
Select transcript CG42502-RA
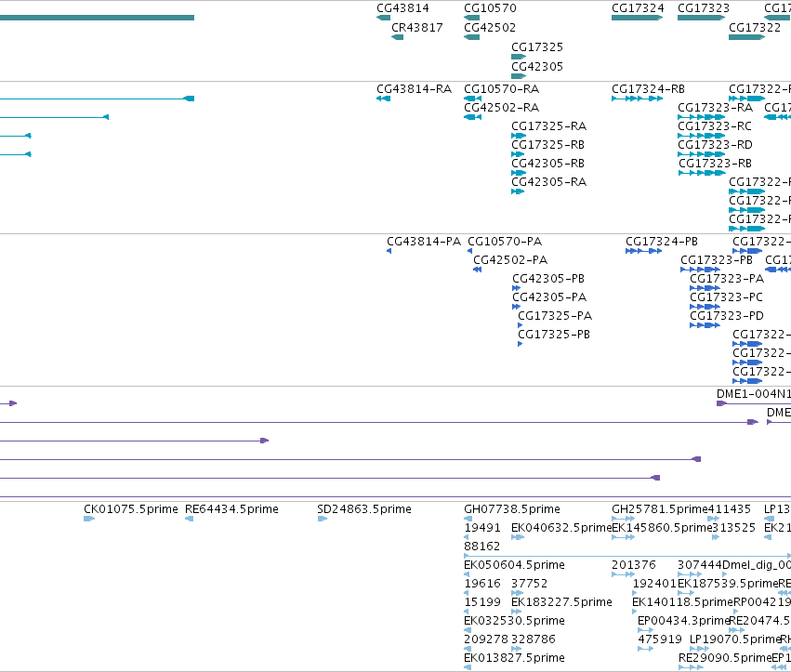point(501,108)
